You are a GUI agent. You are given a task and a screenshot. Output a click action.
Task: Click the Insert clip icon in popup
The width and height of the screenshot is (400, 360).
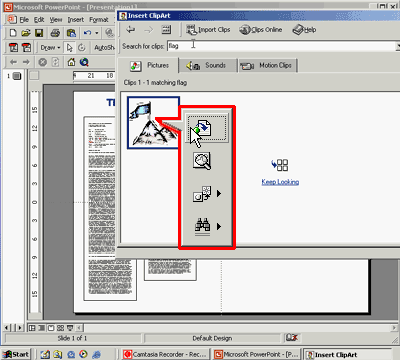click(207, 128)
